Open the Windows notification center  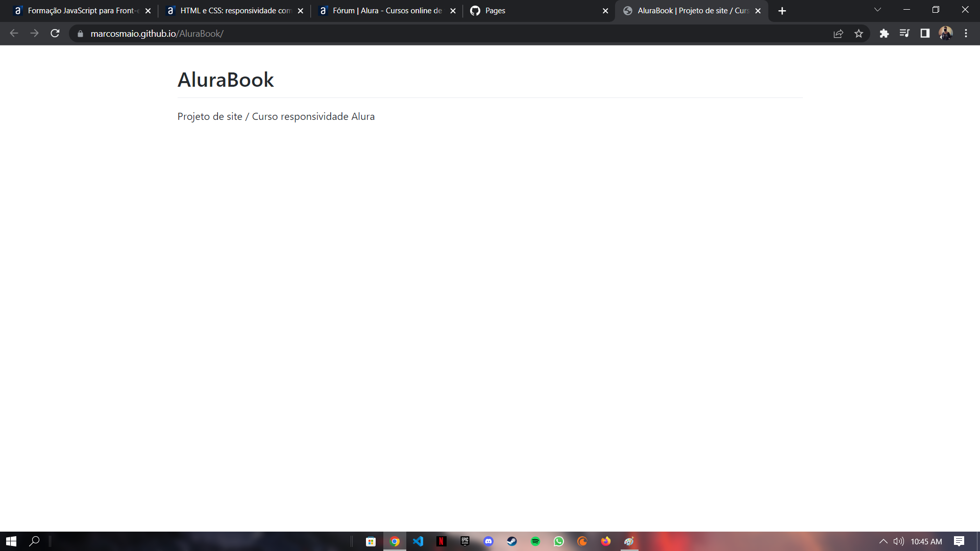pyautogui.click(x=959, y=541)
